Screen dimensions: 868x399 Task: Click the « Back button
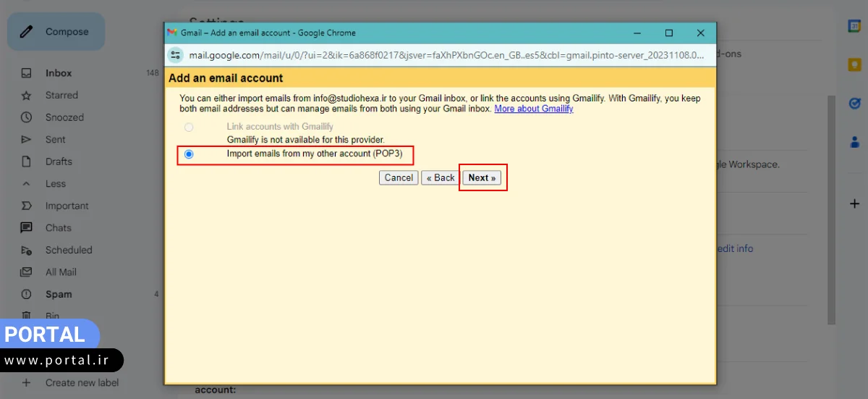441,177
